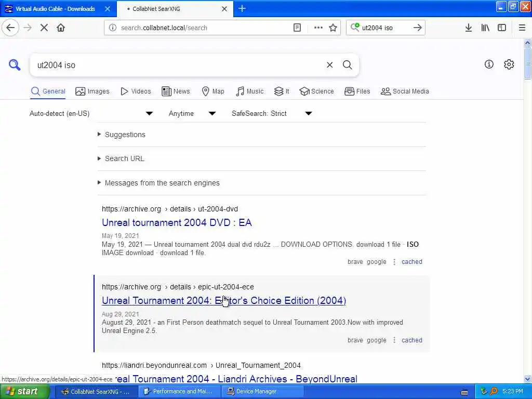Switch to the Map category

[212, 91]
